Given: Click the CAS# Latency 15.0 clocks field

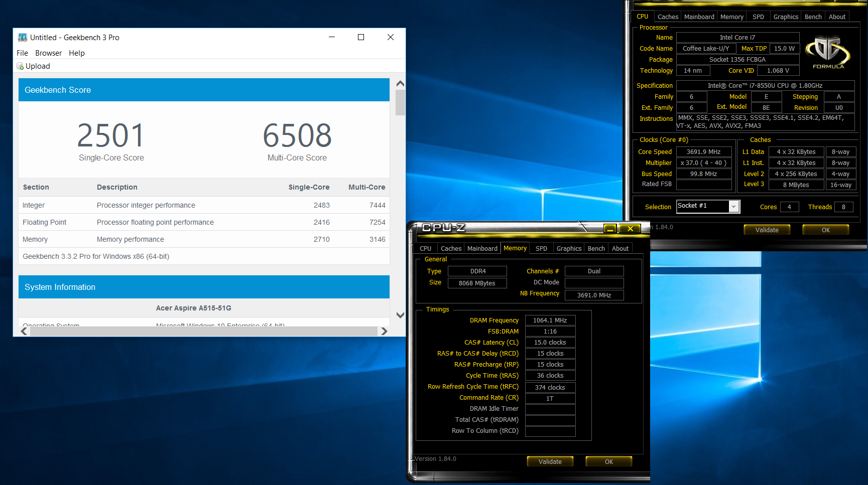Looking at the screenshot, I should 550,343.
